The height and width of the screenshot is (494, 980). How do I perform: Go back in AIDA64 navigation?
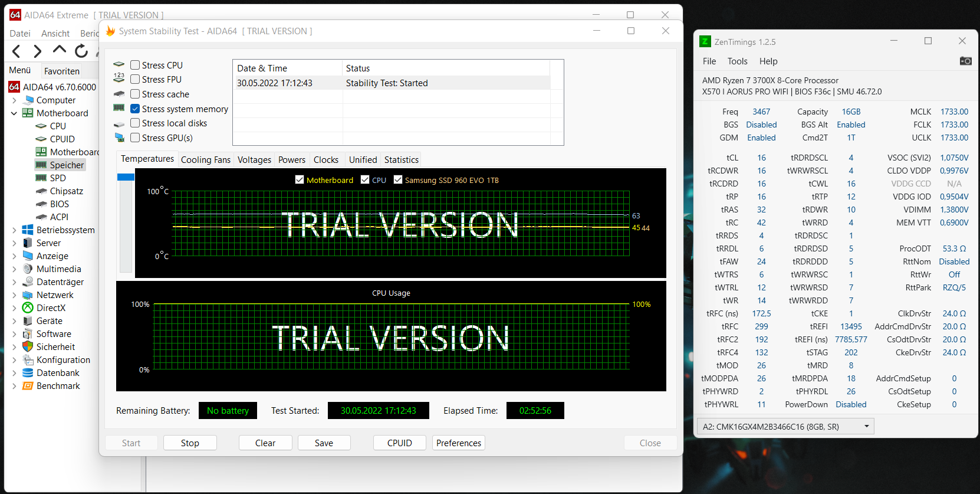point(17,51)
